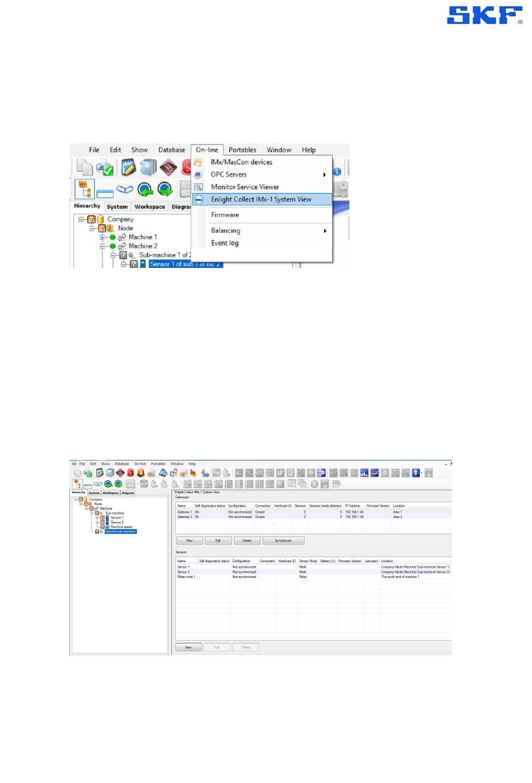The height and width of the screenshot is (783, 532).
Task: Click the notepad with pencil toolbar icon, upper screenshot
Action: (129, 167)
